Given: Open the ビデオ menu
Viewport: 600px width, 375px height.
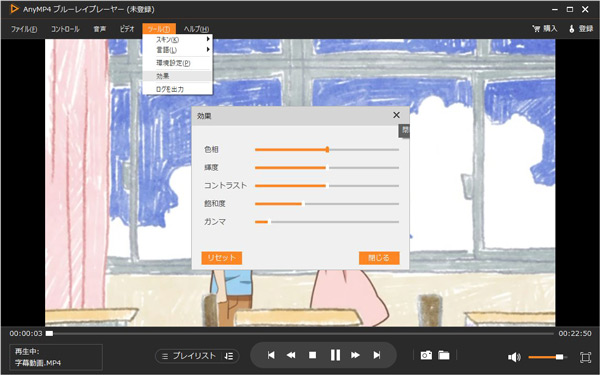Looking at the screenshot, I should pos(127,29).
